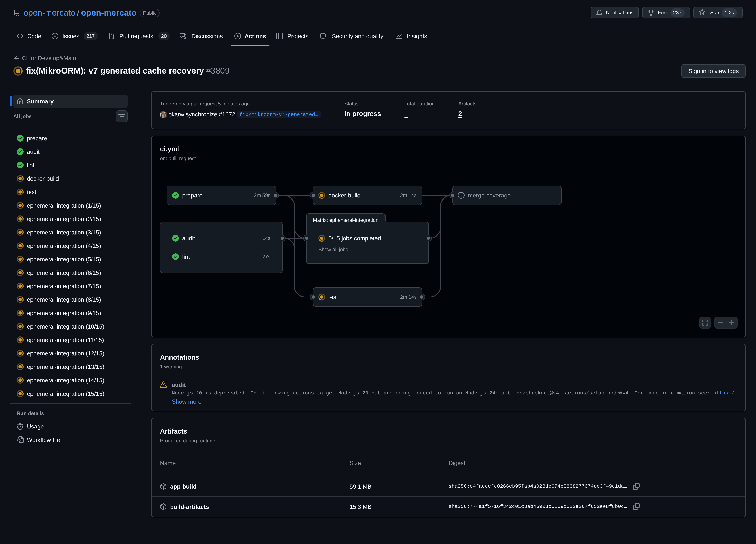Click the Workflow file icon

click(20, 440)
